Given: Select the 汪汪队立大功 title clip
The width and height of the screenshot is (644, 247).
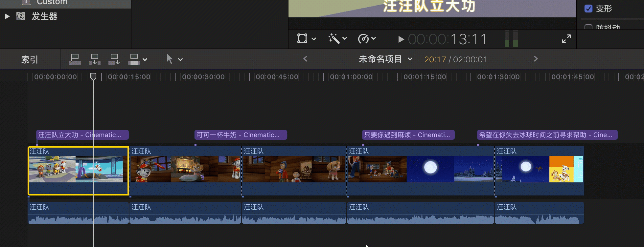Looking at the screenshot, I should point(82,135).
